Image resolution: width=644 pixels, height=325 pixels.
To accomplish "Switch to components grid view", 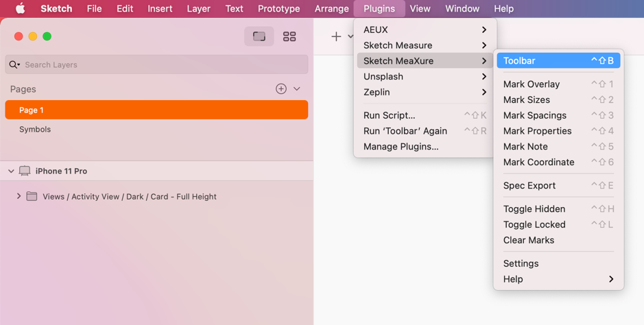I will [x=289, y=36].
